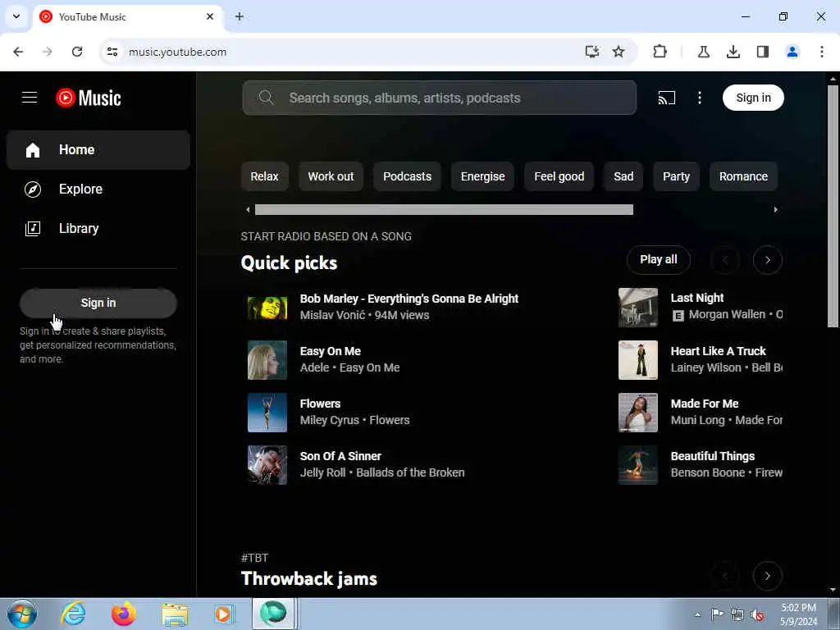Screen dimensions: 840x630
Task: Play Son Of A Sinner thumbnail
Action: 267,465
